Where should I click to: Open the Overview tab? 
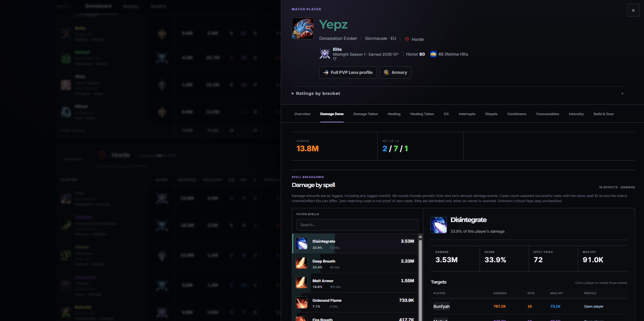click(x=302, y=114)
